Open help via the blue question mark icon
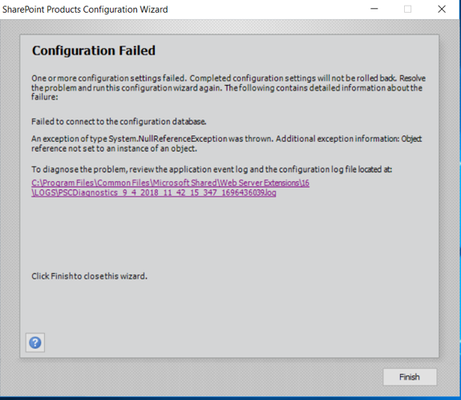Viewport: 461px width, 400px height. click(x=35, y=342)
